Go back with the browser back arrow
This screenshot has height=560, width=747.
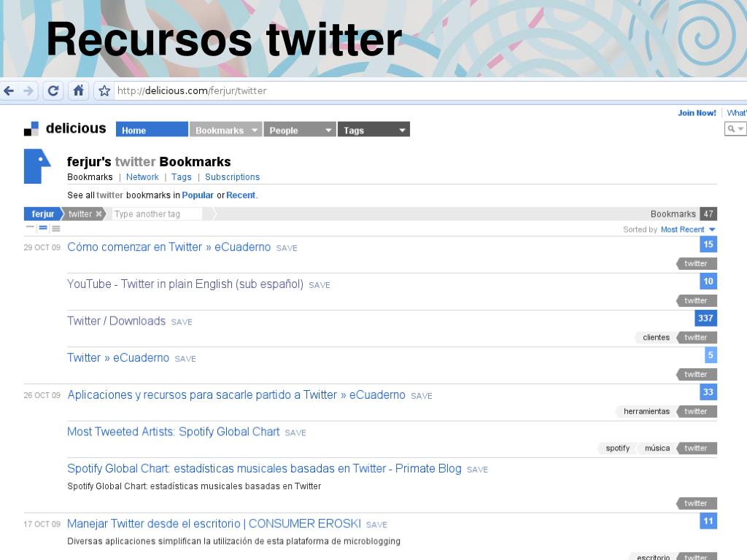pos(9,90)
